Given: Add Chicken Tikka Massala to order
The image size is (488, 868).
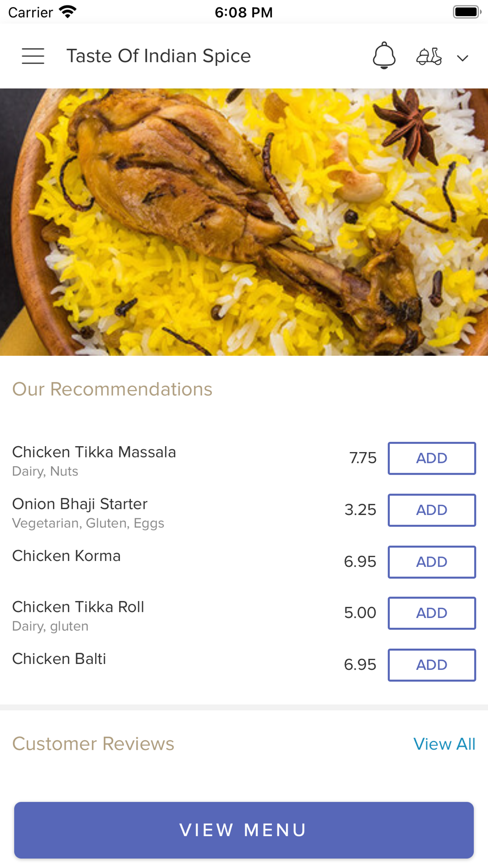Looking at the screenshot, I should coord(431,458).
